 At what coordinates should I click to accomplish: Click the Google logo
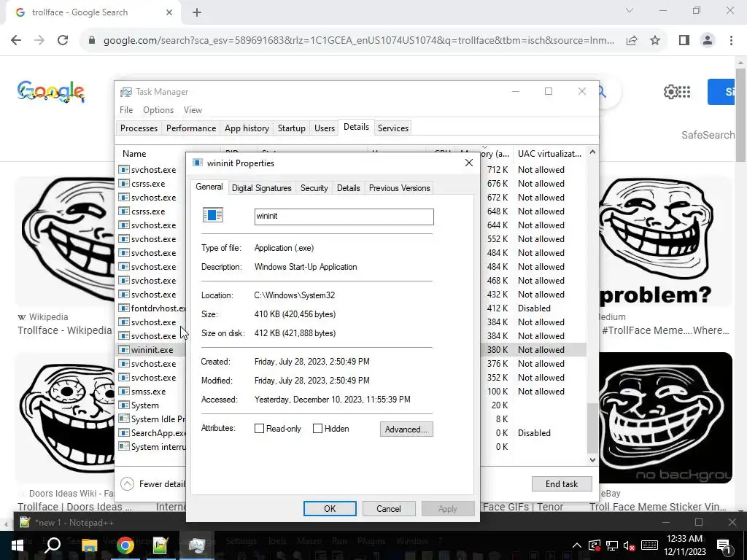(51, 91)
